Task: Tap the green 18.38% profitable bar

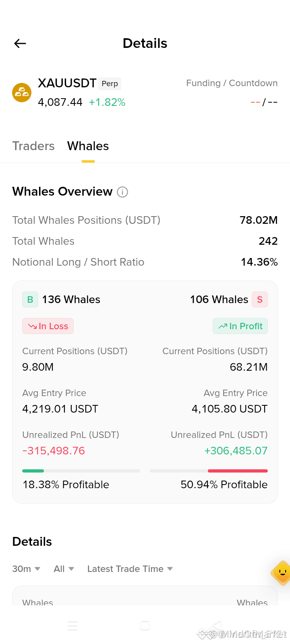Action: 33,471
